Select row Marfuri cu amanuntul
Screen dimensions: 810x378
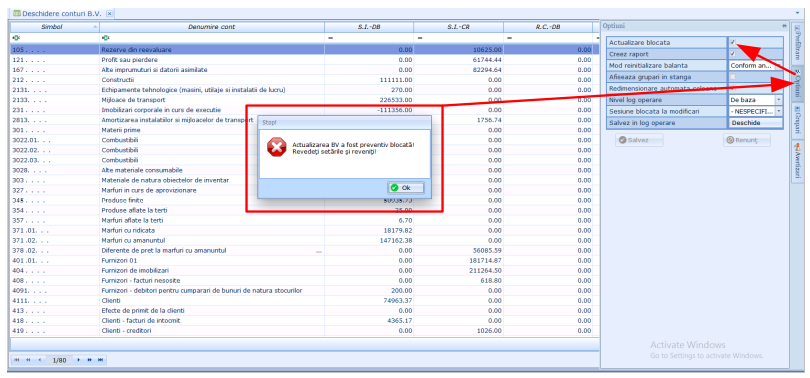(304, 240)
